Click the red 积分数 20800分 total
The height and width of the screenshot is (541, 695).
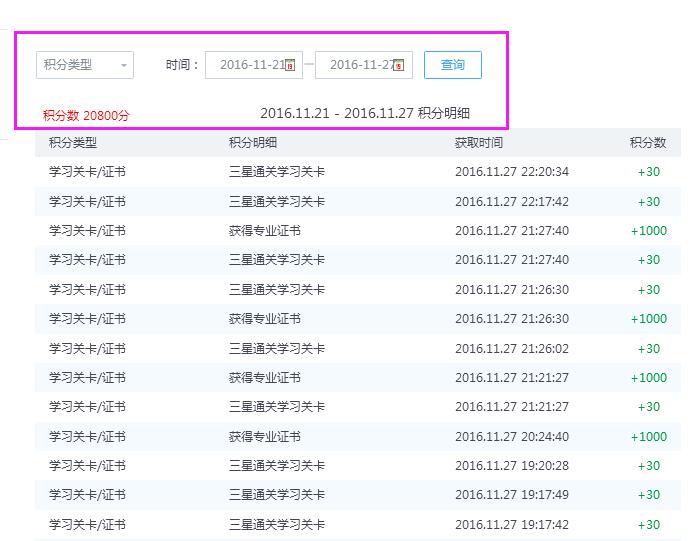pyautogui.click(x=86, y=116)
